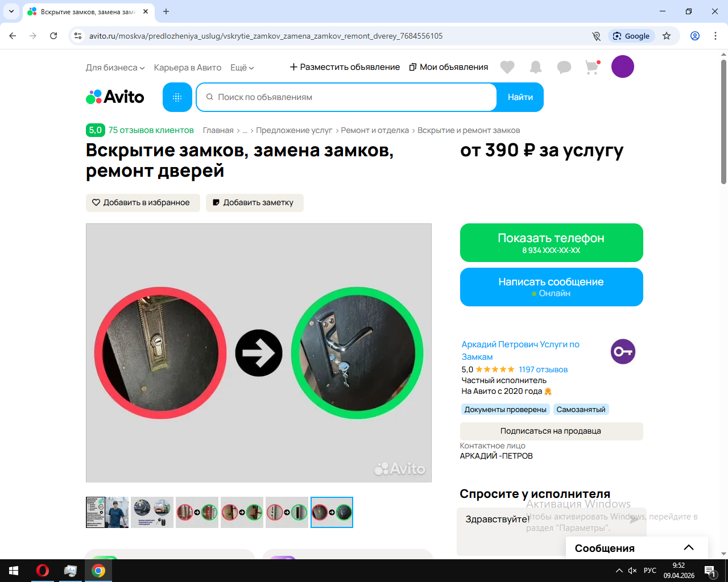The width and height of the screenshot is (728, 582).
Task: Open all categories grid button
Action: [177, 97]
